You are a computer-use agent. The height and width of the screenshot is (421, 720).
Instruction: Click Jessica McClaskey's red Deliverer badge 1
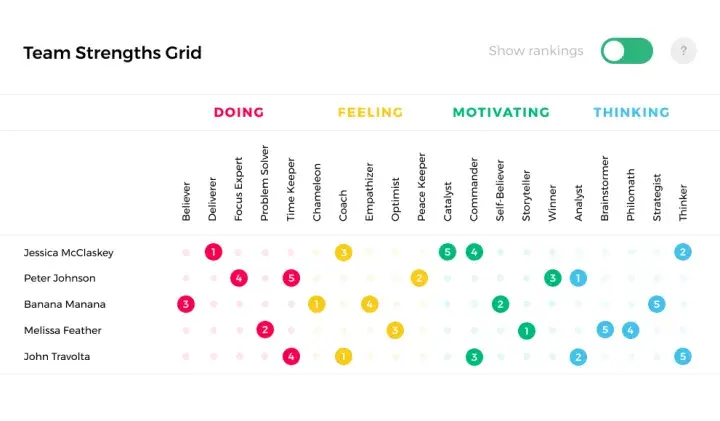[213, 252]
